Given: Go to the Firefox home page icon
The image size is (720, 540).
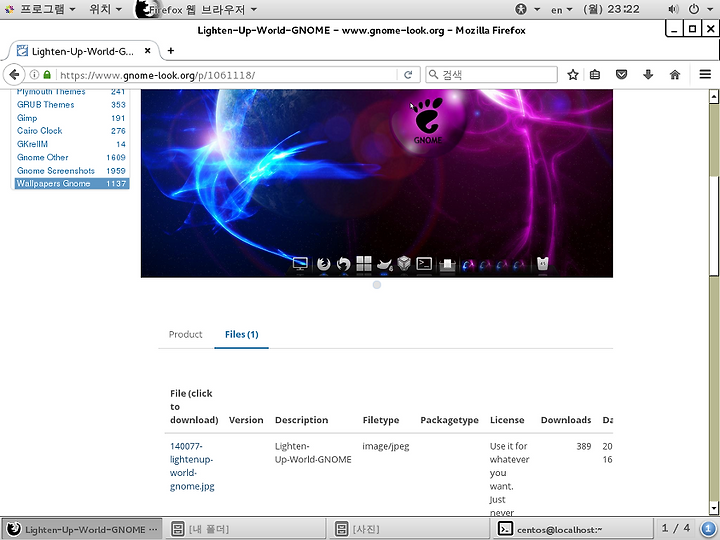Looking at the screenshot, I should tap(675, 74).
